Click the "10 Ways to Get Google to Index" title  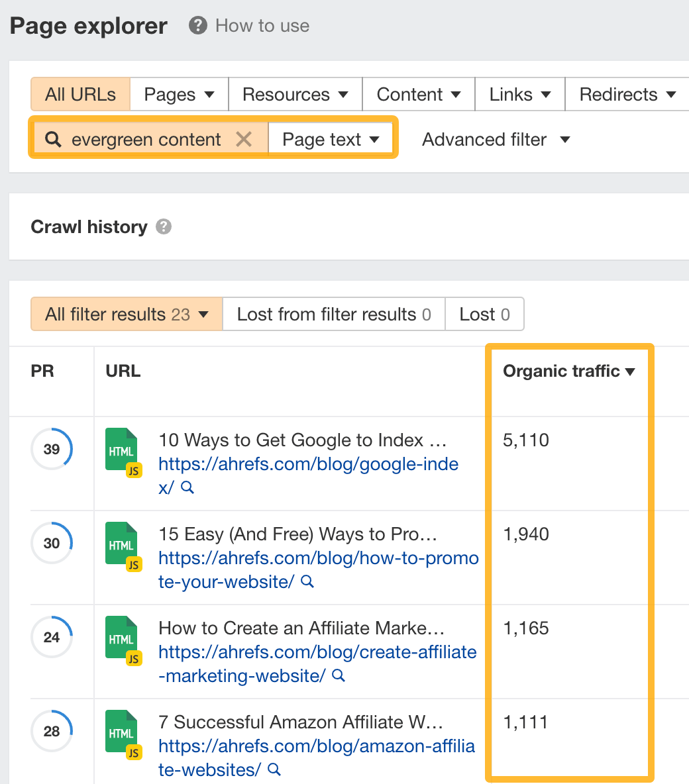coord(302,440)
